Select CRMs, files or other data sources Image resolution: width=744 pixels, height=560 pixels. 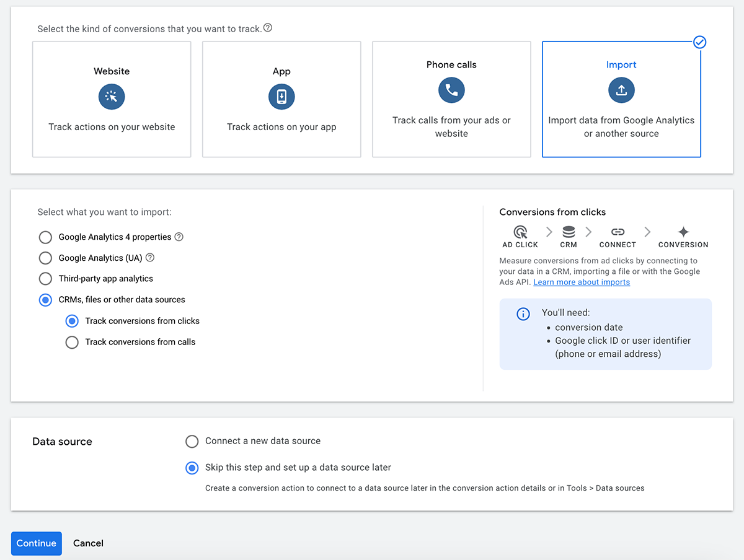click(x=45, y=300)
